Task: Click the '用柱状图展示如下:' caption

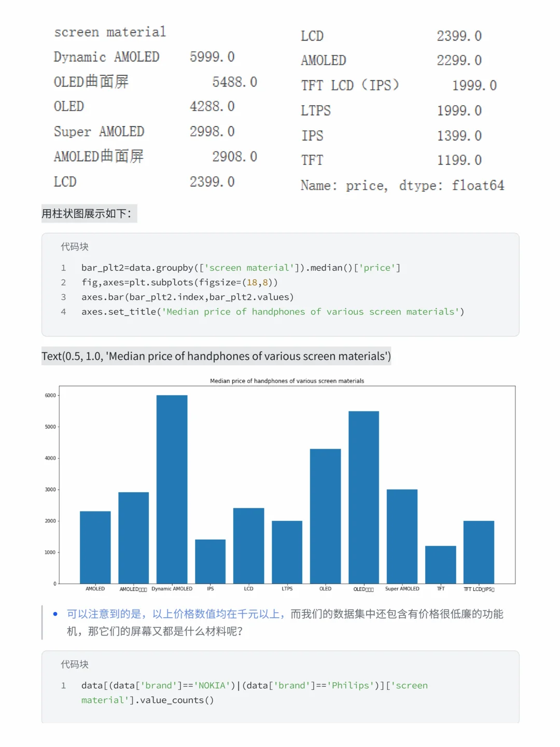Action: tap(87, 214)
